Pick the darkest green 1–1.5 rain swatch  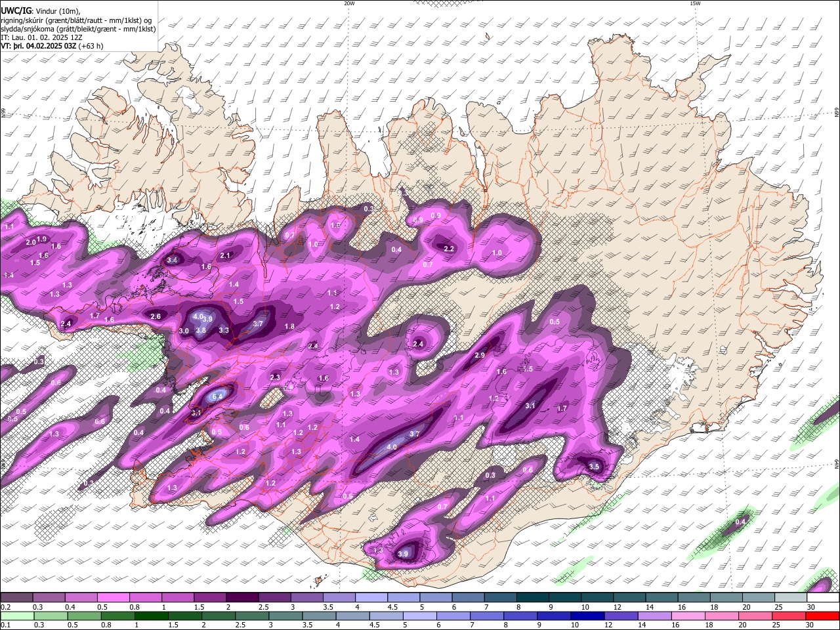[x=151, y=616]
